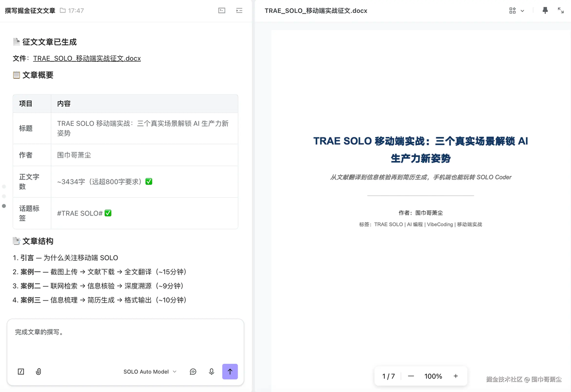The height and width of the screenshot is (392, 571).
Task: Toggle the task list sidebar icon
Action: pos(239,11)
